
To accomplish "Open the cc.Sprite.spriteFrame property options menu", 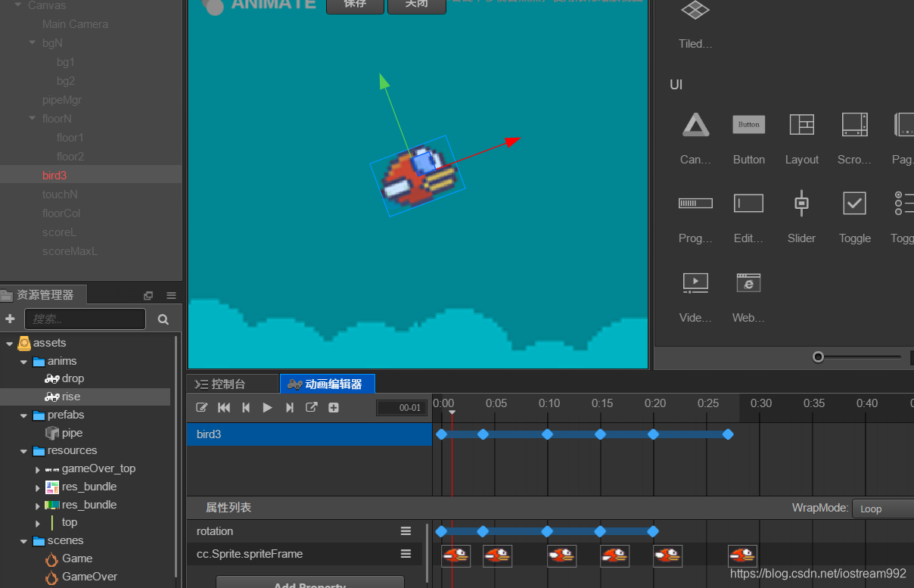I will coord(406,554).
